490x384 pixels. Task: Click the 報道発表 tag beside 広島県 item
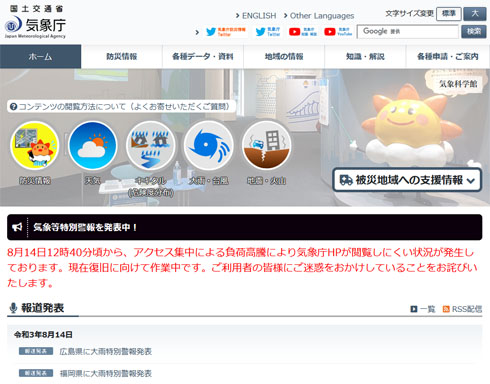pos(36,351)
